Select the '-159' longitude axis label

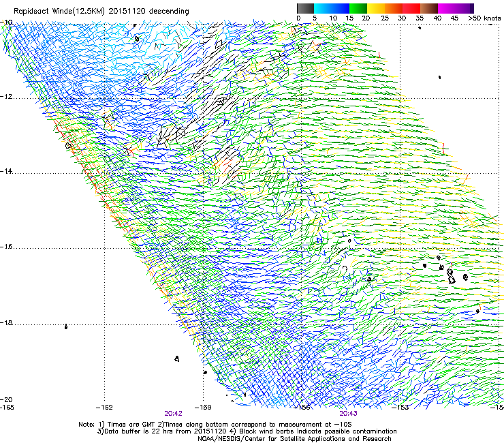tap(203, 408)
